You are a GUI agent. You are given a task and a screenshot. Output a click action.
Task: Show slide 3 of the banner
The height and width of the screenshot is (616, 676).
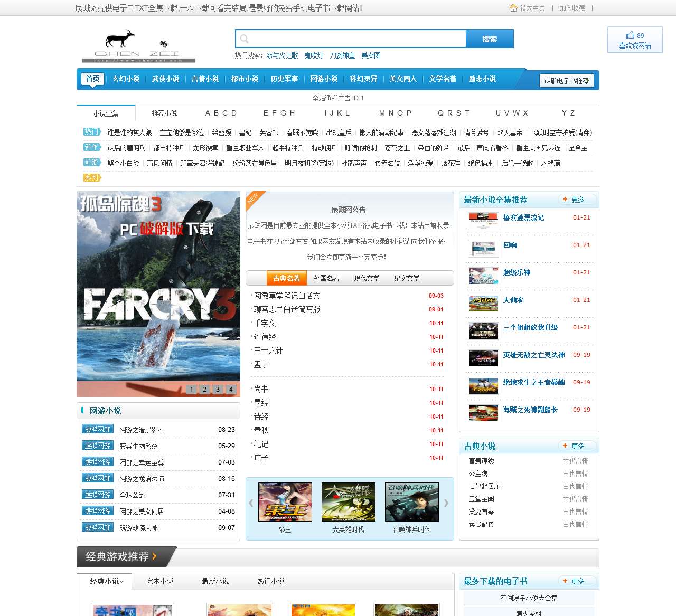218,390
